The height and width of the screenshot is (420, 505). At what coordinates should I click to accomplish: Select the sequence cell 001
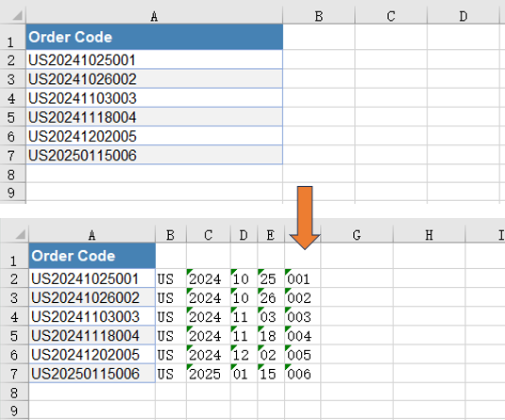(x=302, y=278)
